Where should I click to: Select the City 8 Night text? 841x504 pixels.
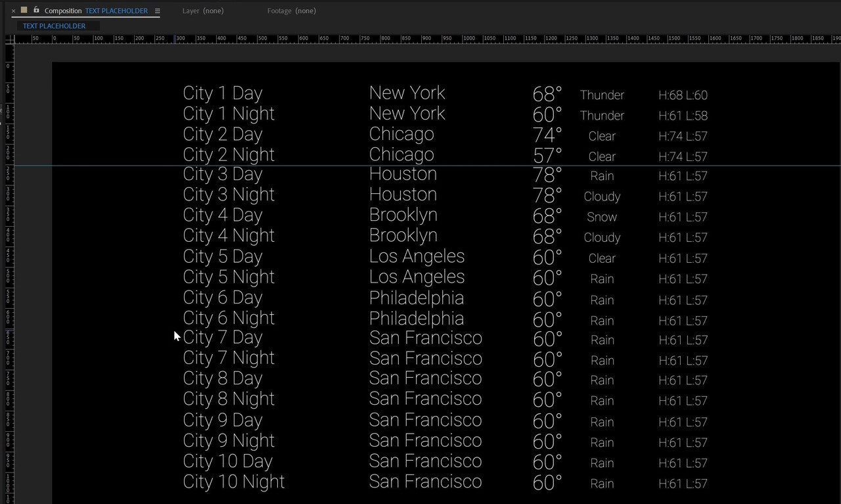coord(229,400)
